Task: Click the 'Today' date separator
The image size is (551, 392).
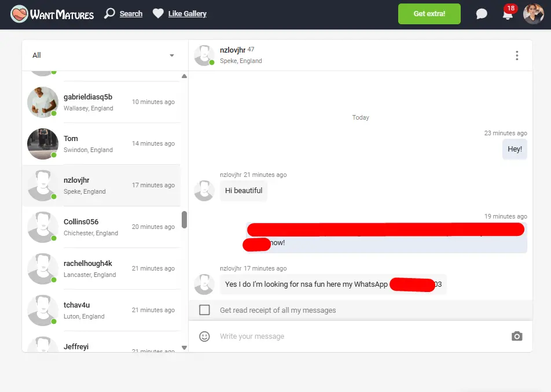Action: coord(361,117)
